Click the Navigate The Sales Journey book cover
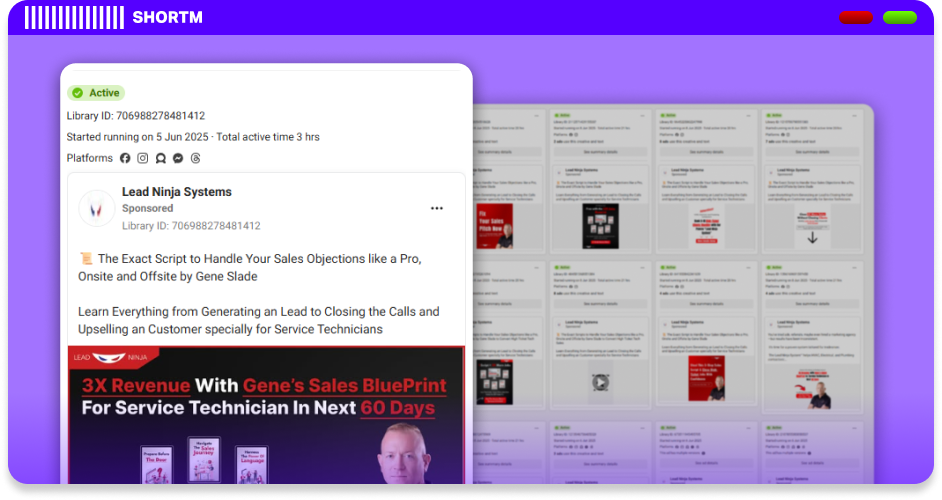The image size is (942, 500). 204,460
